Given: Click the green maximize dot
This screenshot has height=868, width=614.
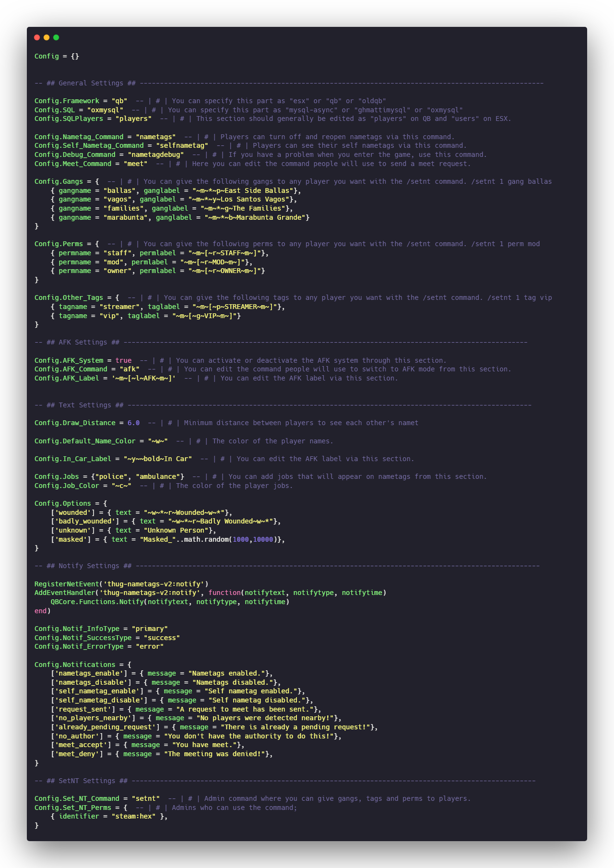Looking at the screenshot, I should click(56, 37).
